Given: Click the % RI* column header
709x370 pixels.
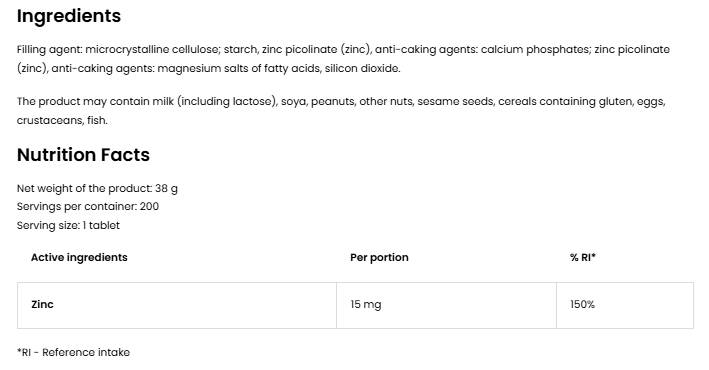Looking at the screenshot, I should [582, 257].
